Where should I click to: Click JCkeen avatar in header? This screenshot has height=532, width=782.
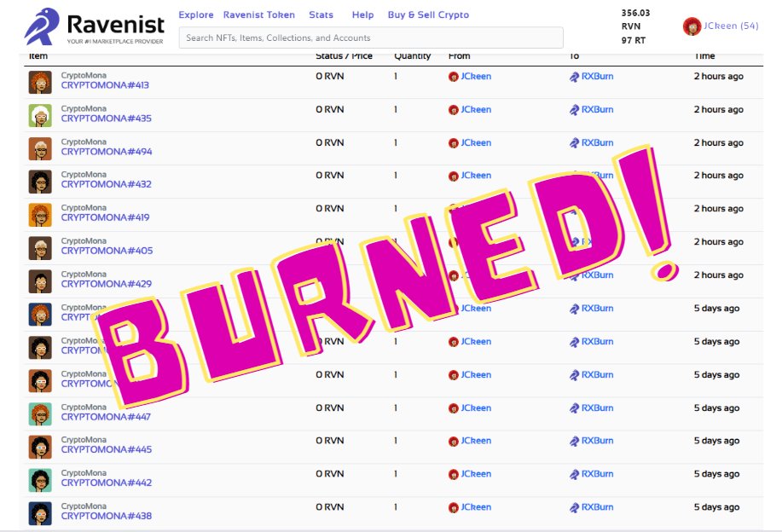[x=692, y=26]
